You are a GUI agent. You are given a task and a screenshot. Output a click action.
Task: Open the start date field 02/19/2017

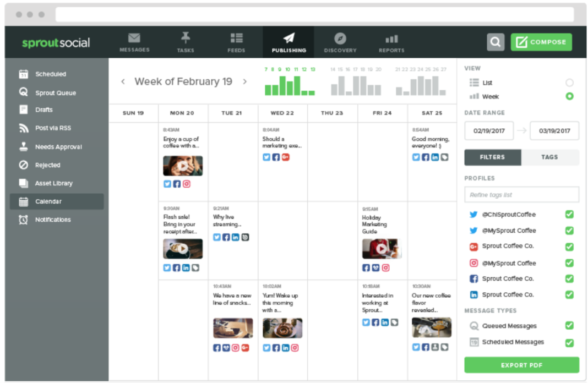tap(489, 130)
